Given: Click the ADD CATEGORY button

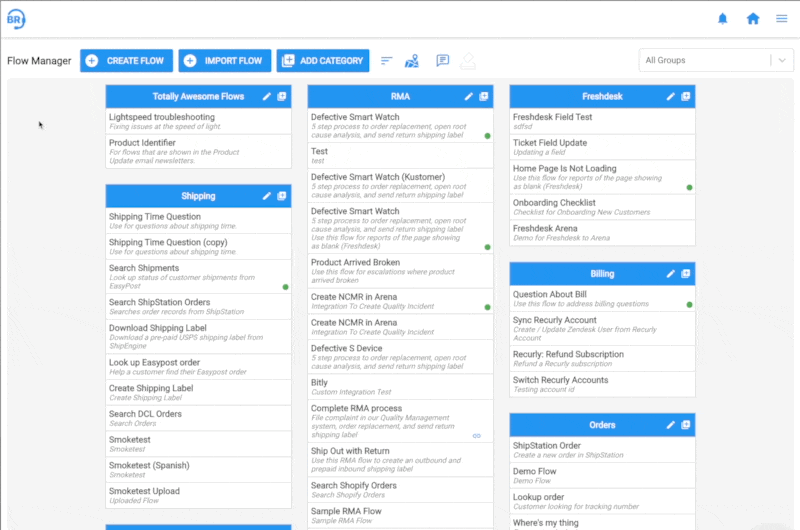Looking at the screenshot, I should [323, 61].
